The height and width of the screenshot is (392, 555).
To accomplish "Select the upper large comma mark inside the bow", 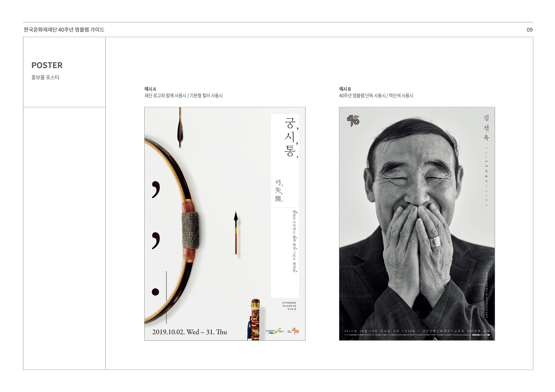I will coord(156,189).
